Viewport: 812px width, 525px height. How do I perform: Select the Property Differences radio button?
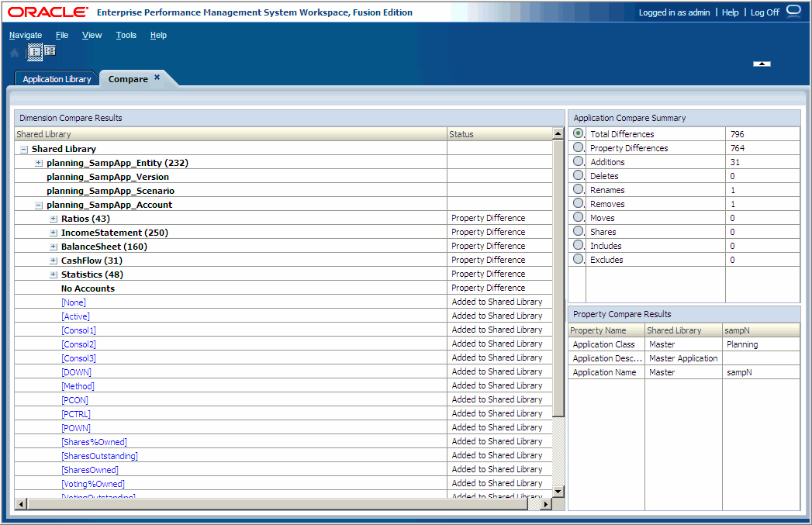click(x=578, y=147)
